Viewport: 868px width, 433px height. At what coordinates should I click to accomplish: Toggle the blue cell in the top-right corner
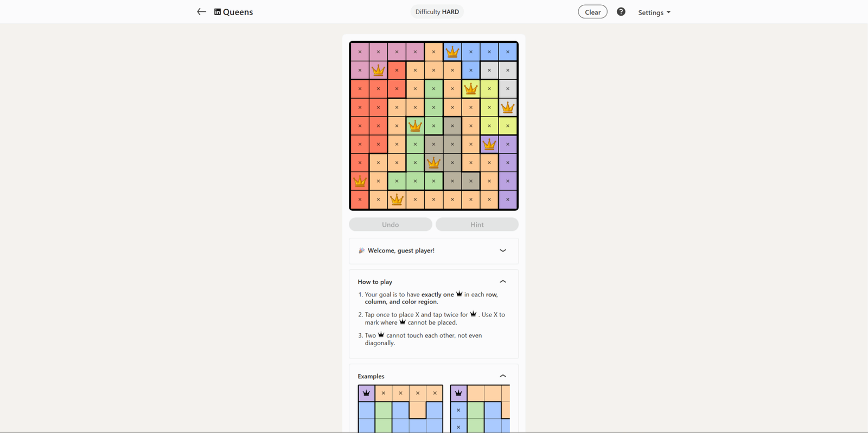click(x=508, y=51)
